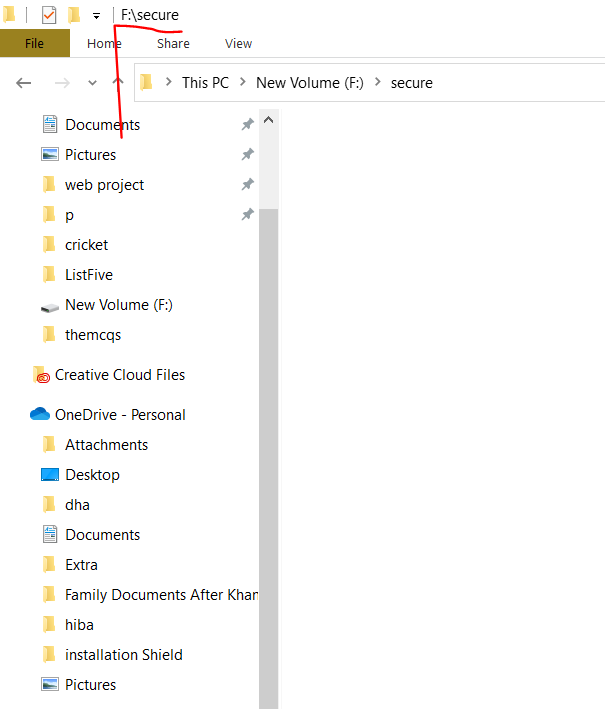Click New Volume (F:) in address breadcrumb
Image resolution: width=605 pixels, height=710 pixels.
(310, 83)
